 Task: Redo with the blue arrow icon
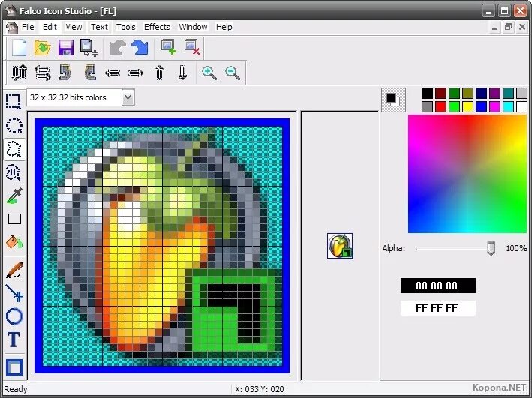(140, 48)
